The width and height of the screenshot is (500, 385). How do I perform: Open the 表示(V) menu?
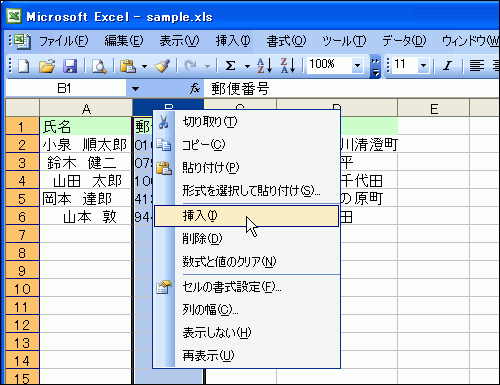179,41
